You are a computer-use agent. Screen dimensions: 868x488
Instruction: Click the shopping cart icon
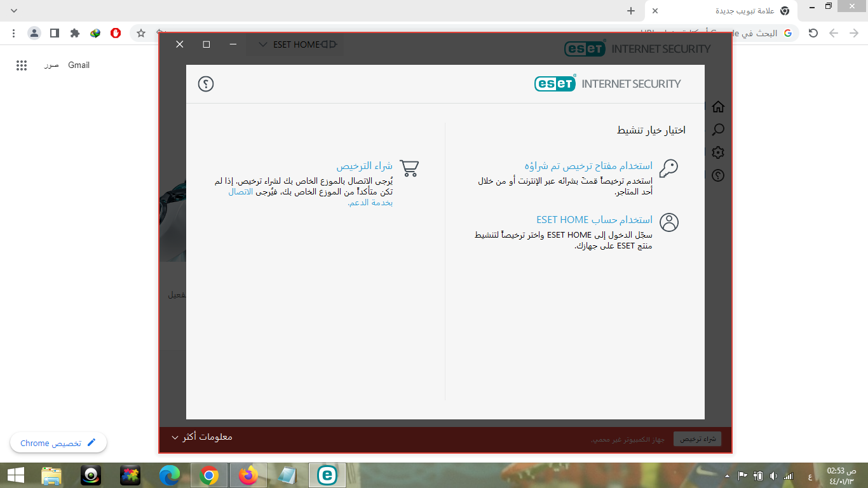(x=409, y=168)
